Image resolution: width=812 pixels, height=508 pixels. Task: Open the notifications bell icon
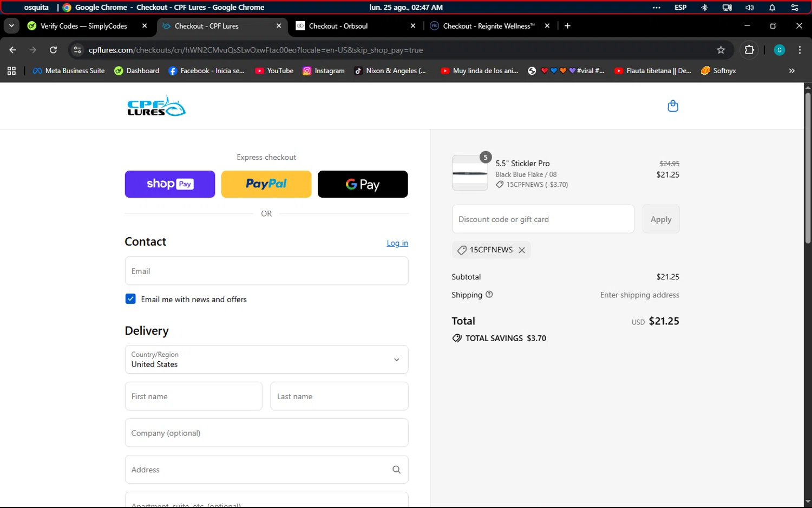772,8
